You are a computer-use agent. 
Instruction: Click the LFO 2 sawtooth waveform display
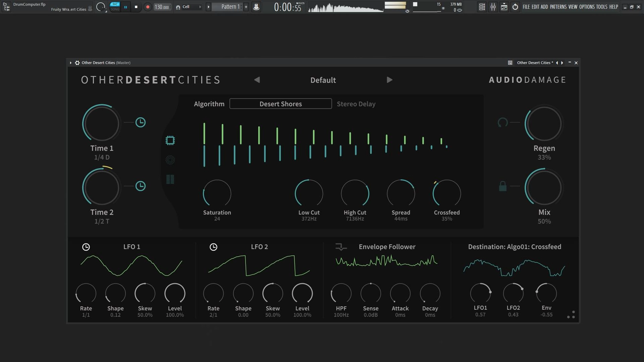coord(259,265)
